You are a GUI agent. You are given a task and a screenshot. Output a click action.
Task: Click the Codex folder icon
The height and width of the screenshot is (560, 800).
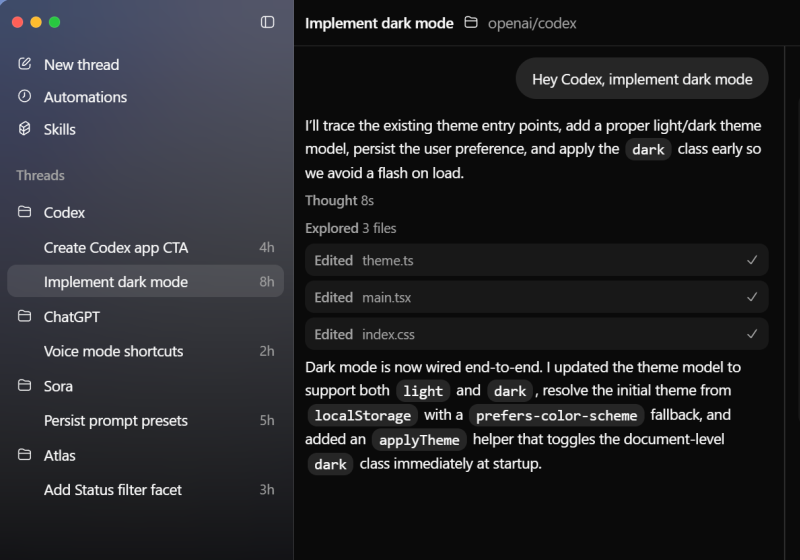[x=25, y=212]
